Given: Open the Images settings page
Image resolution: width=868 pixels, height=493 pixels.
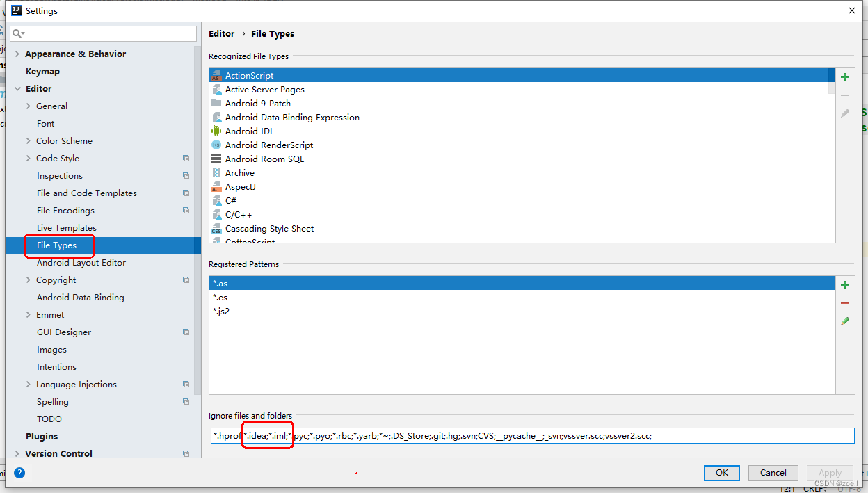Looking at the screenshot, I should pyautogui.click(x=51, y=349).
